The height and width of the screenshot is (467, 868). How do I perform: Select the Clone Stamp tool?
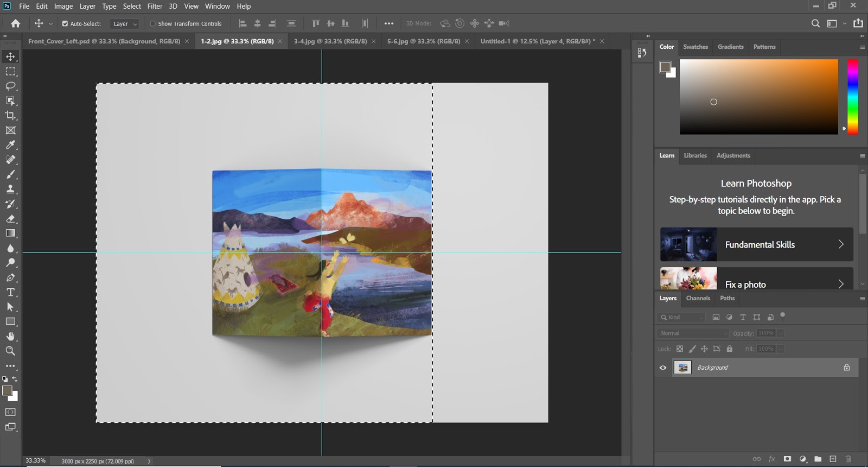(10, 189)
